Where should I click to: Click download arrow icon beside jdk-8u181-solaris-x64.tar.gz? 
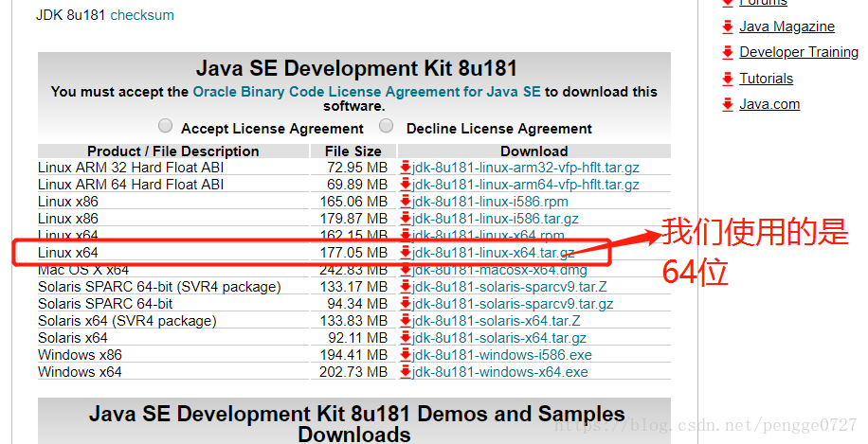pyautogui.click(x=406, y=338)
